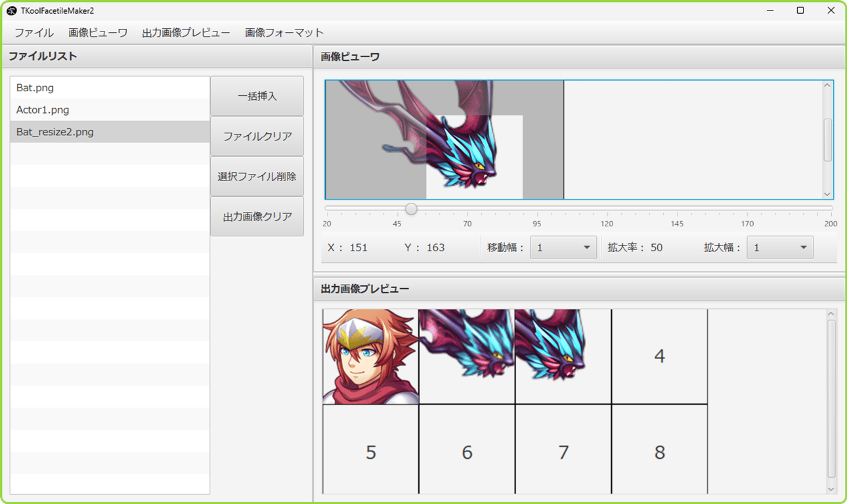Open the 画像フォーマット menu
This screenshot has width=847, height=504.
[284, 32]
